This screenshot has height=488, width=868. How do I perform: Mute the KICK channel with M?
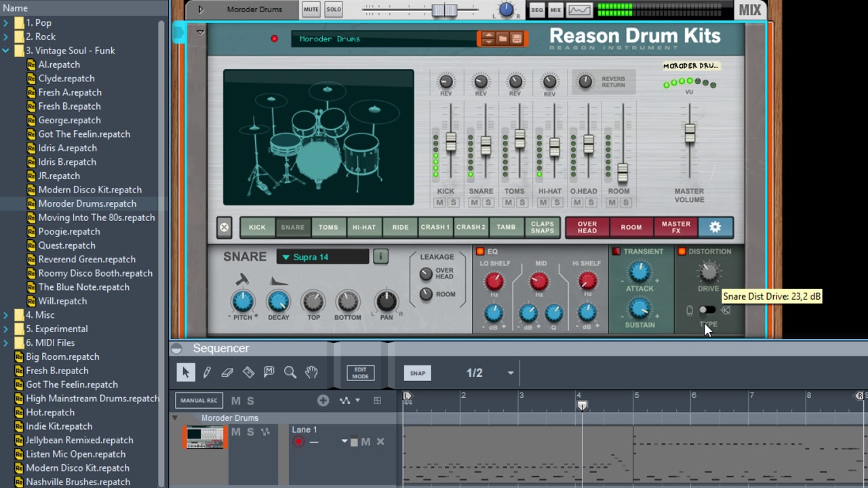pyautogui.click(x=439, y=203)
